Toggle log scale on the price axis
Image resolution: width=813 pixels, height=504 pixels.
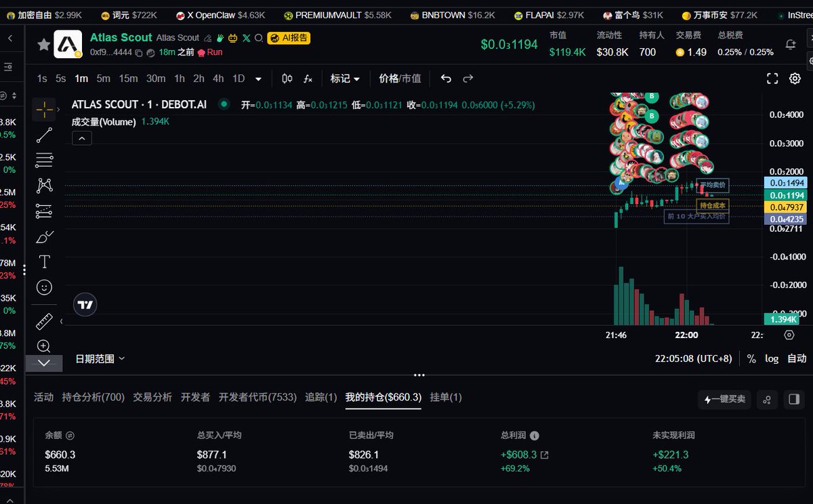coord(772,358)
